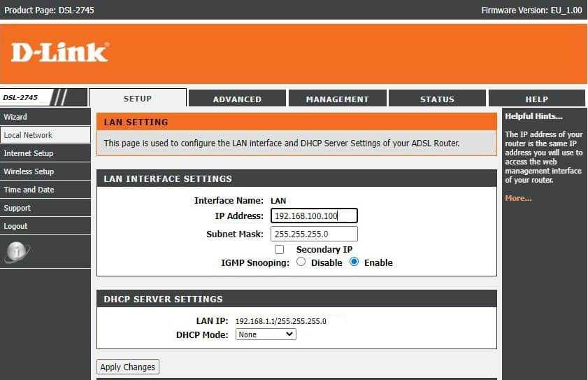Click the LAN IP value 192.168.1.1/255.255.255.0

coord(281,321)
